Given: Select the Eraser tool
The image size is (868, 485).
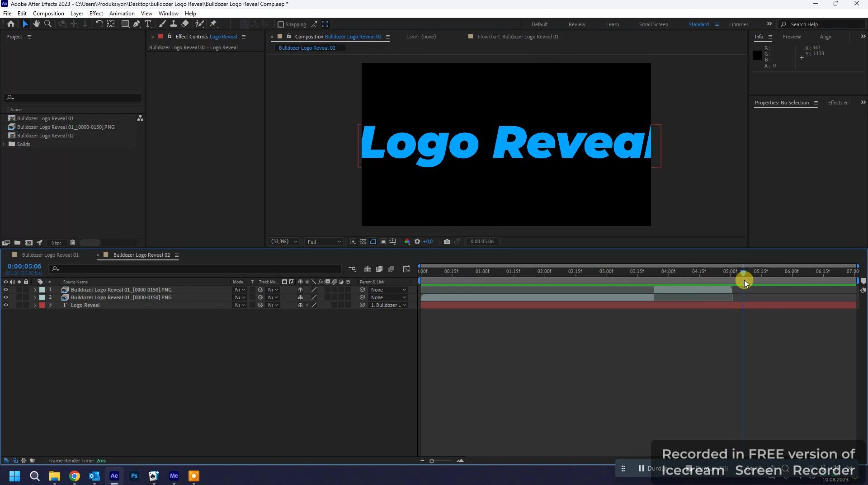Looking at the screenshot, I should click(x=185, y=24).
